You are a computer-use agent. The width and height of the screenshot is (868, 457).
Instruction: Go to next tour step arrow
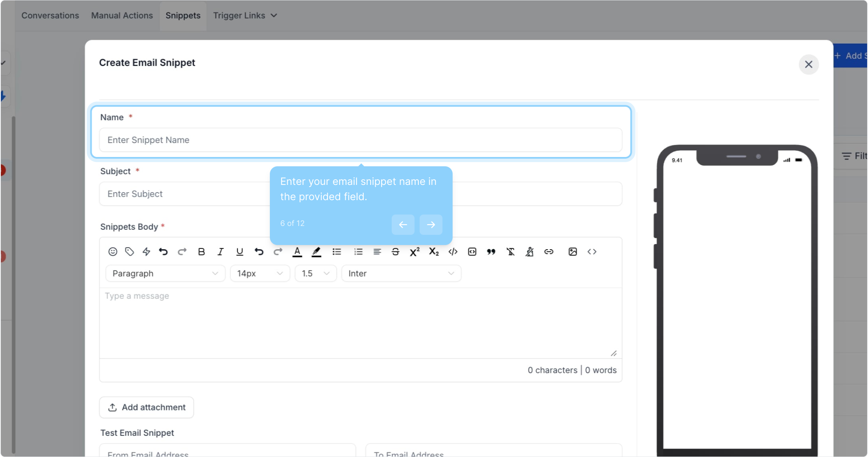(x=431, y=225)
